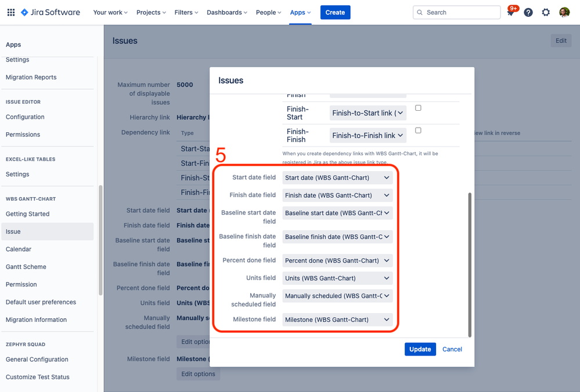This screenshot has height=392, width=580.
Task: Open the Milestone field dropdown
Action: pyautogui.click(x=337, y=320)
